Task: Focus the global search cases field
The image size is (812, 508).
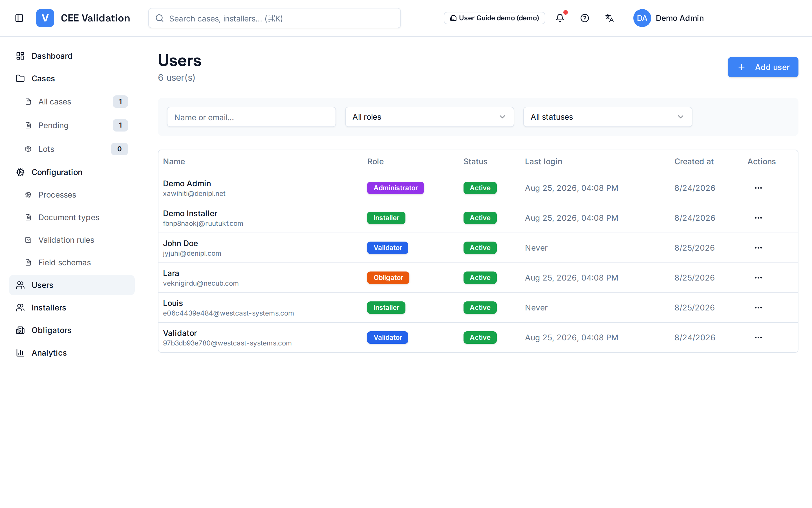Action: 274,18
